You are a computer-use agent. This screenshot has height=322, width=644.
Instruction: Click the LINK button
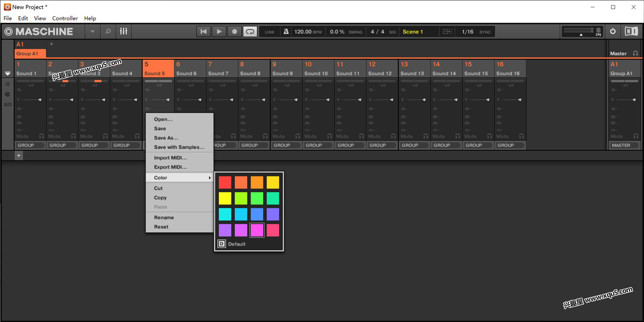pos(270,32)
